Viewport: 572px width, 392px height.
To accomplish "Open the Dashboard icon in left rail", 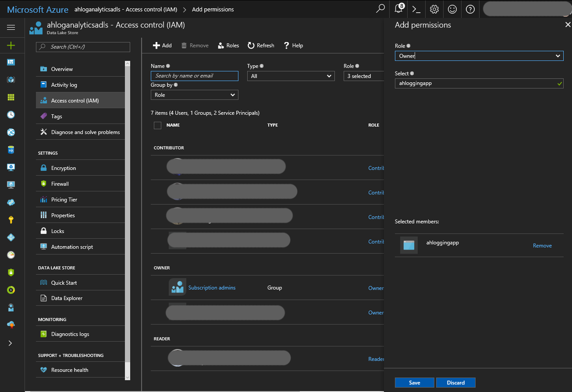I will point(11,62).
